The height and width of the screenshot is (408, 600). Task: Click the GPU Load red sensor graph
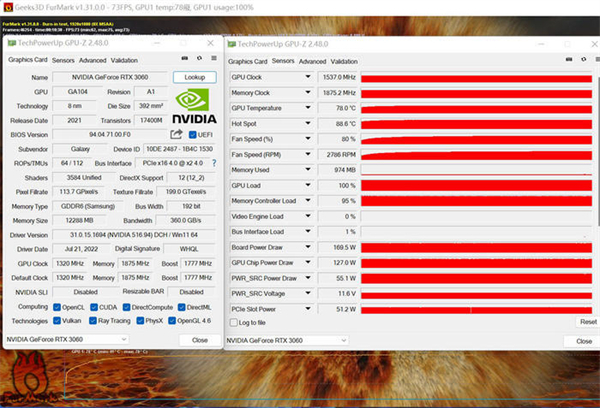click(476, 186)
